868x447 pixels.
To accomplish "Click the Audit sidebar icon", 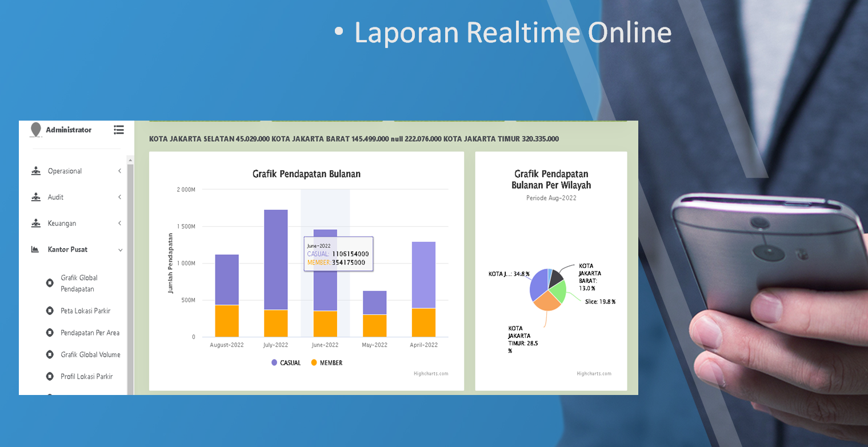I will pyautogui.click(x=36, y=197).
